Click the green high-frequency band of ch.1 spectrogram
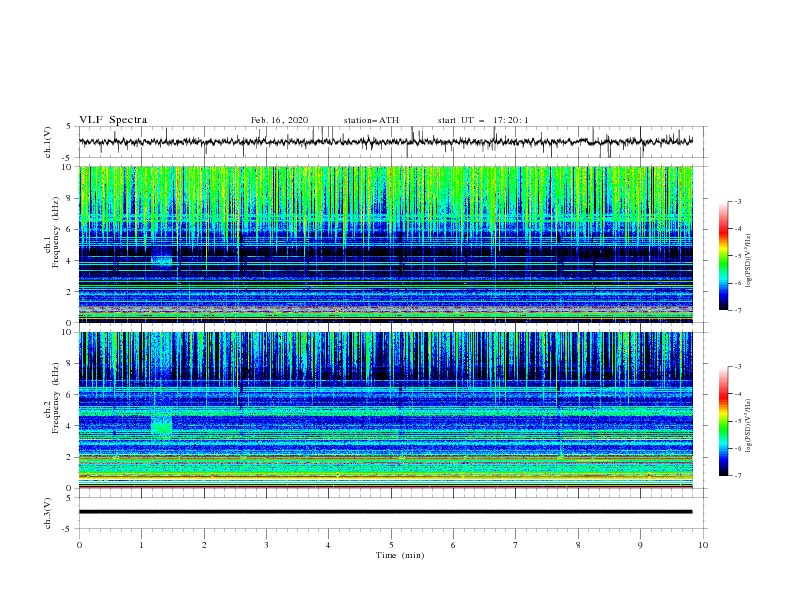Viewport: 792px width, 612px height. [x=385, y=194]
